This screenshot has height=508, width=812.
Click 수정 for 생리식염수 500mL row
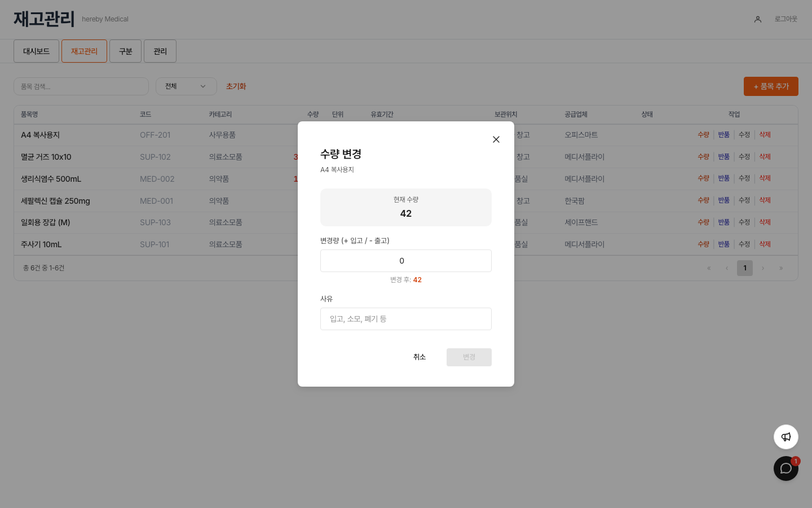click(744, 178)
